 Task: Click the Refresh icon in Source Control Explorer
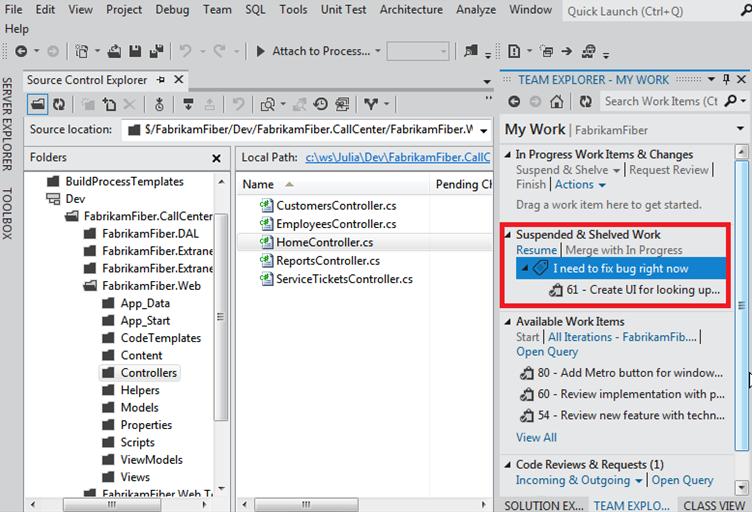(59, 104)
